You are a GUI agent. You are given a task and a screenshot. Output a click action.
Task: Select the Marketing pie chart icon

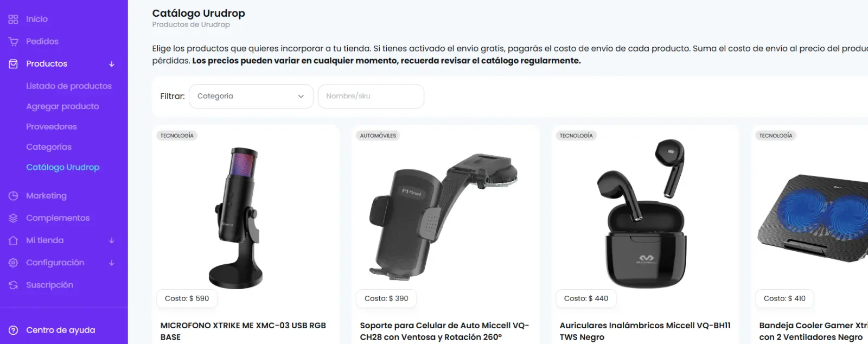(x=13, y=195)
